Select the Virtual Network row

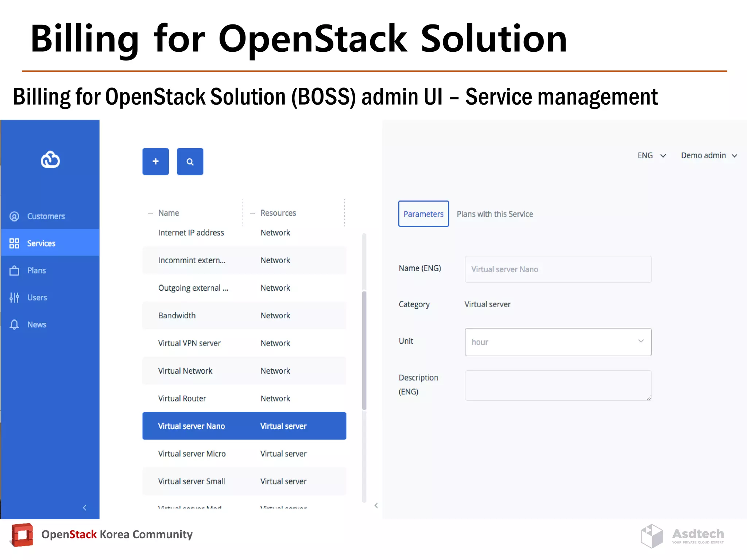pos(244,371)
